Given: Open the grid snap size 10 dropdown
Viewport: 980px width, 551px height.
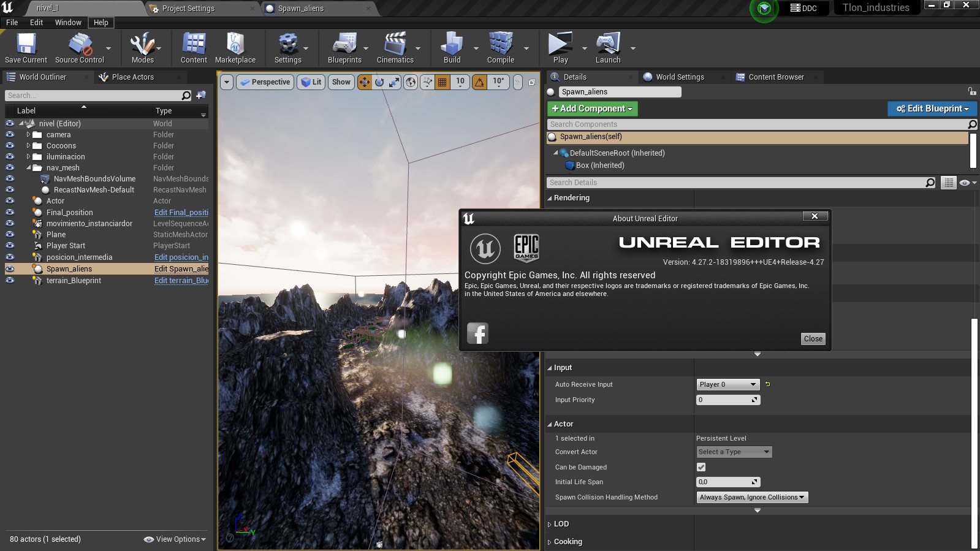Looking at the screenshot, I should pos(460,82).
